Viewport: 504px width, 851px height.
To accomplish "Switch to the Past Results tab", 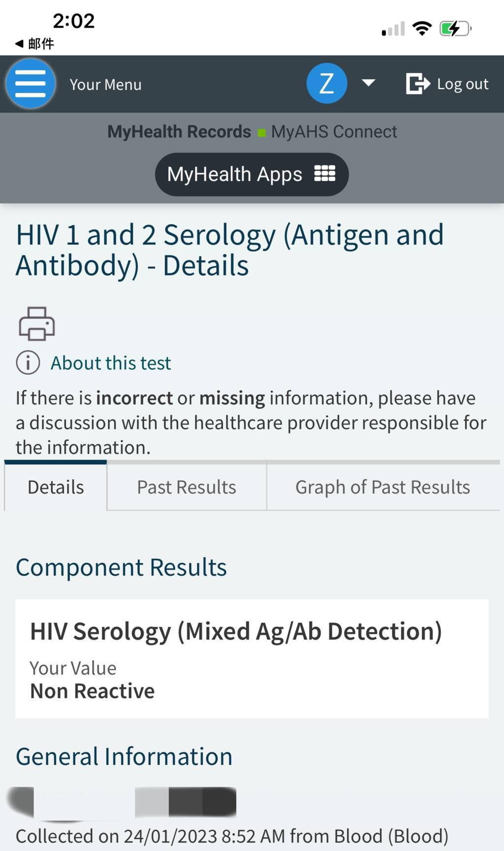I will pyautogui.click(x=187, y=487).
